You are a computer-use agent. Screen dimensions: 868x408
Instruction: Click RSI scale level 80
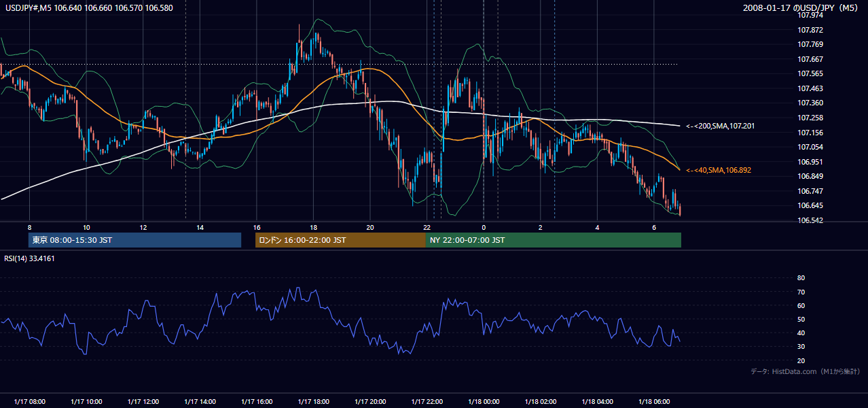coord(801,278)
